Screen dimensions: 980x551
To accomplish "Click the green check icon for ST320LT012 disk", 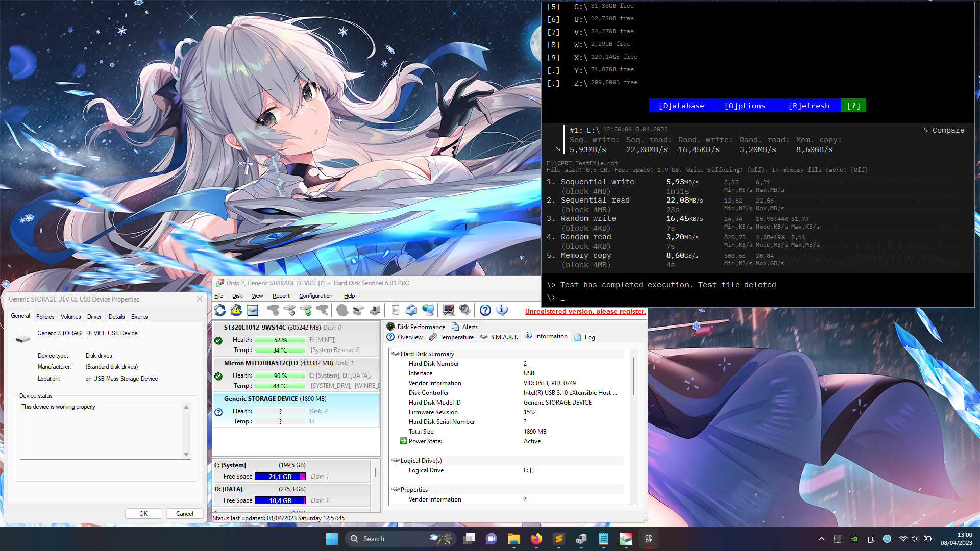I will click(x=218, y=340).
